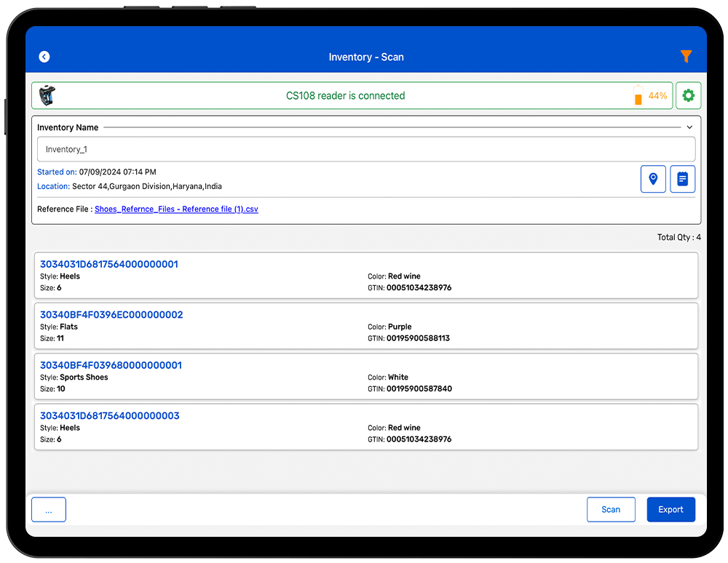Open the Shoes_Refernce_Files reference file link

176,209
